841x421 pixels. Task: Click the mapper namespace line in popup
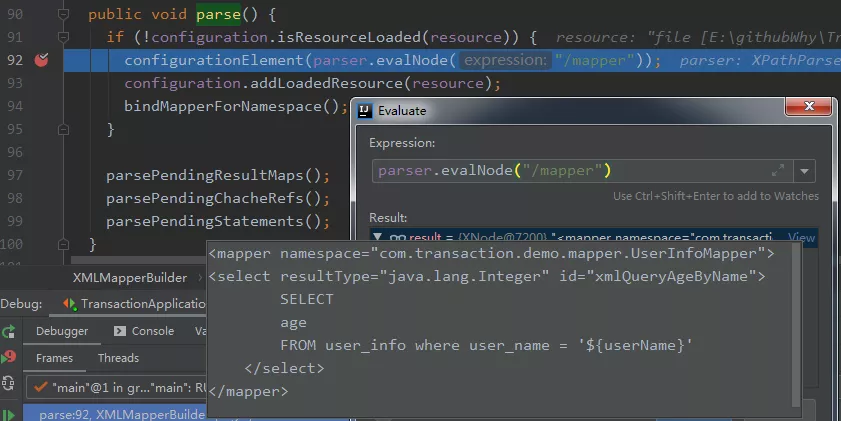[x=491, y=253]
